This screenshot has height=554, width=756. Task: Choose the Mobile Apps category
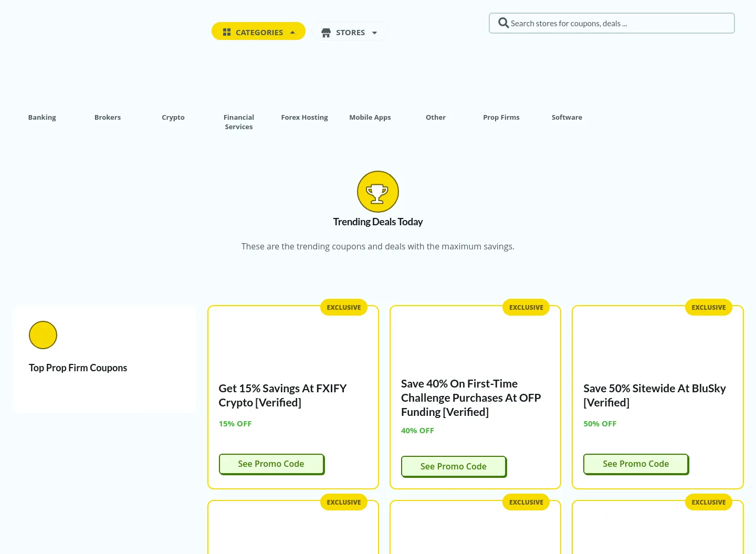pyautogui.click(x=370, y=117)
